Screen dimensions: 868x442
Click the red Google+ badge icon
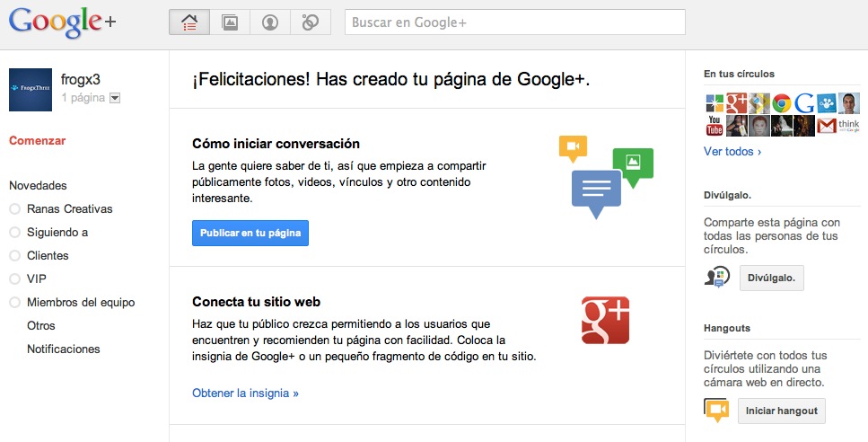[x=605, y=320]
